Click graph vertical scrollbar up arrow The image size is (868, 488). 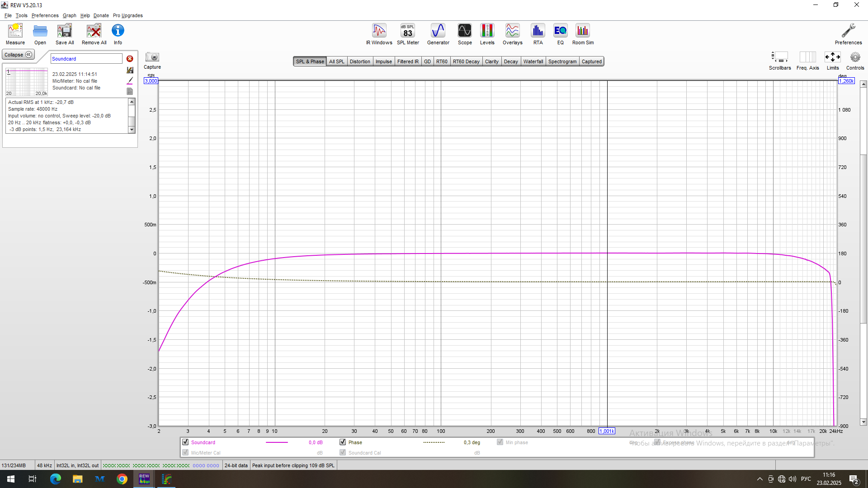(x=863, y=84)
